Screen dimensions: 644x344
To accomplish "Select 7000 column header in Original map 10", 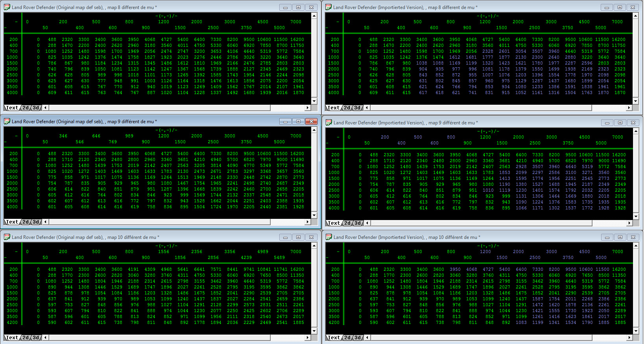I will point(296,252).
